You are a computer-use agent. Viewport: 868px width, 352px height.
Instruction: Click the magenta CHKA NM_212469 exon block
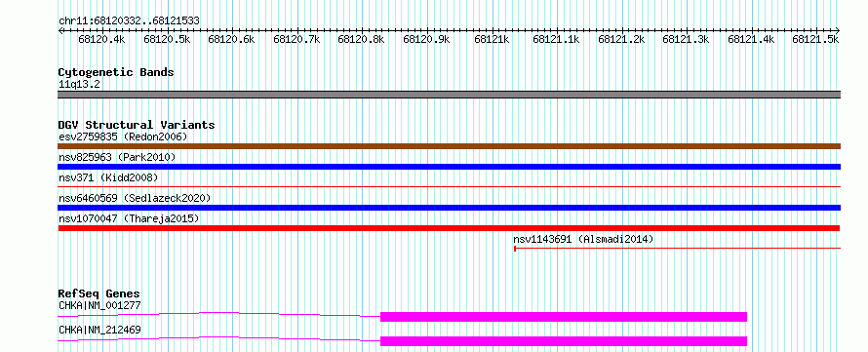pos(564,341)
